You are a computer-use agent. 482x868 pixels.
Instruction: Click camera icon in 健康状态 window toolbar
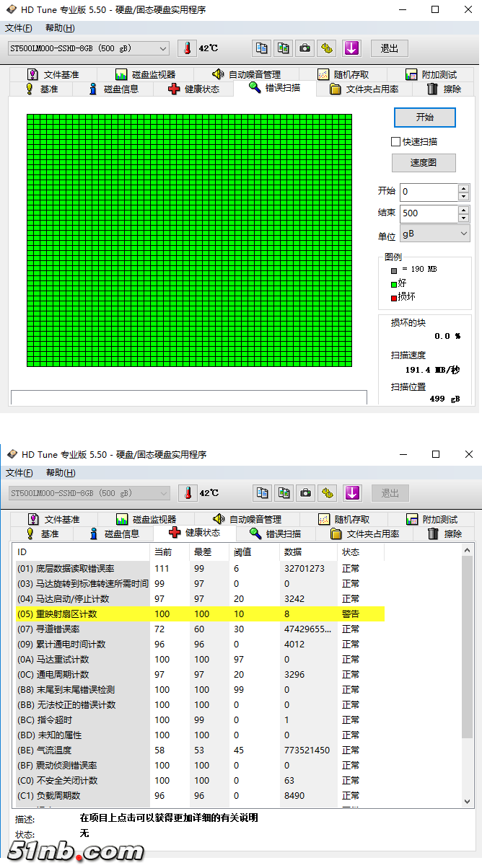click(x=306, y=493)
